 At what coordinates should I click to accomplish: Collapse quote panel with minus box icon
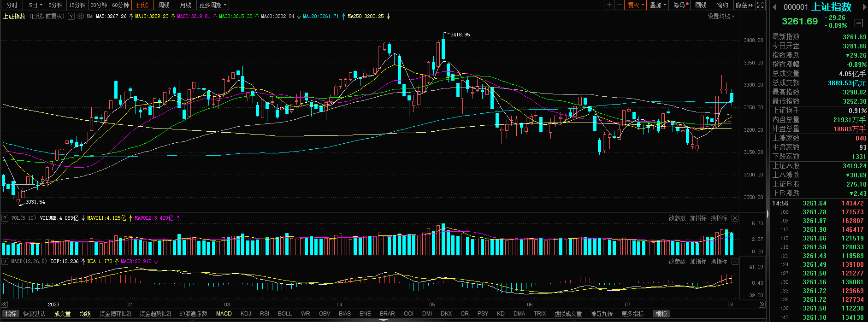(x=858, y=23)
